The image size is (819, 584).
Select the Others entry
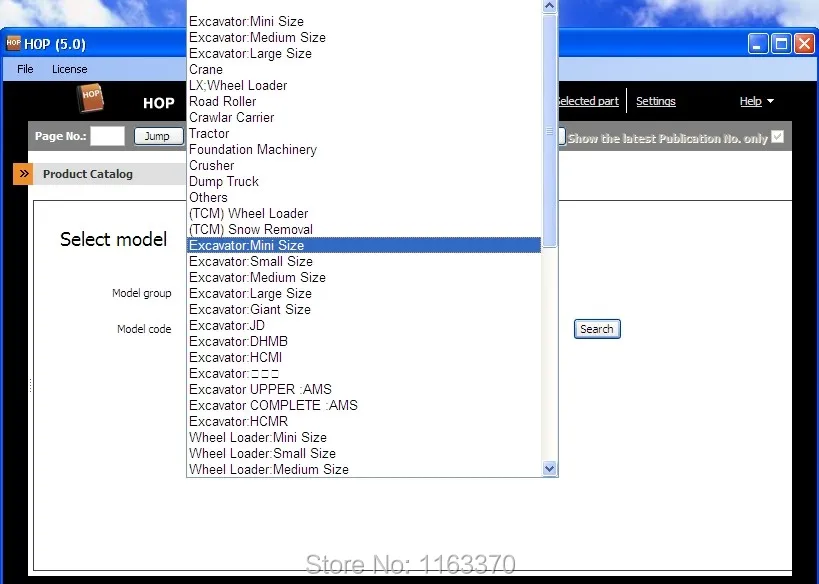tap(364, 197)
